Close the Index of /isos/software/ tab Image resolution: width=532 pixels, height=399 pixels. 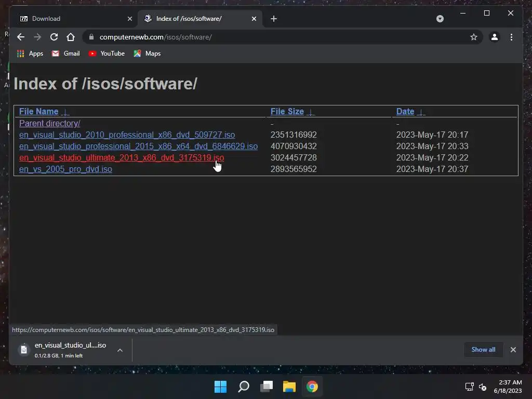[x=254, y=19]
